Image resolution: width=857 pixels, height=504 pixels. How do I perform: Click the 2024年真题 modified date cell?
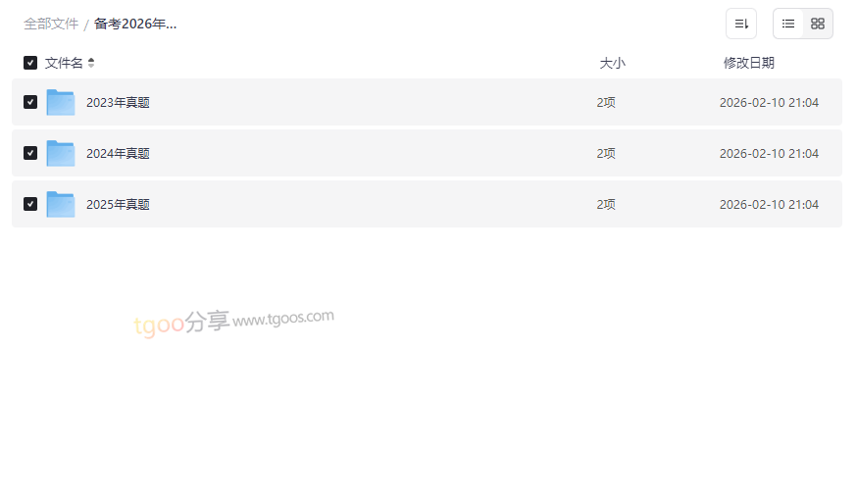tap(769, 153)
